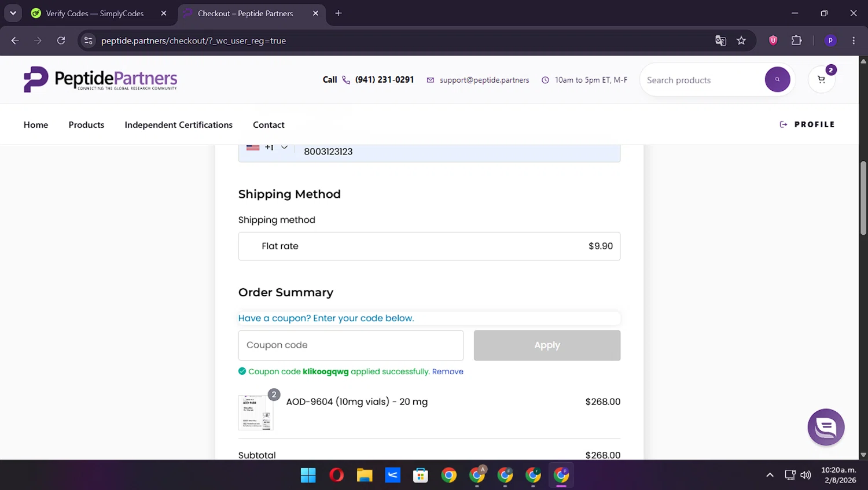
Task: Go to the Home menu item
Action: [36, 125]
